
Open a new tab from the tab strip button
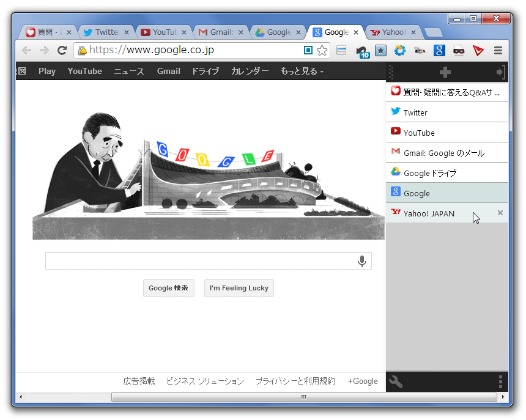pyautogui.click(x=434, y=32)
